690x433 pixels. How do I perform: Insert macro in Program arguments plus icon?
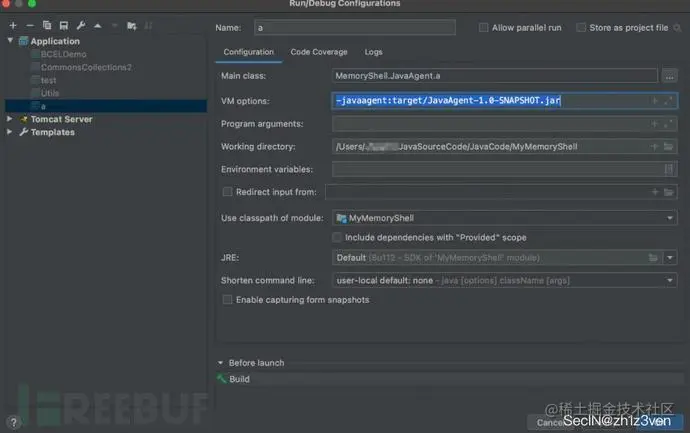click(x=654, y=124)
